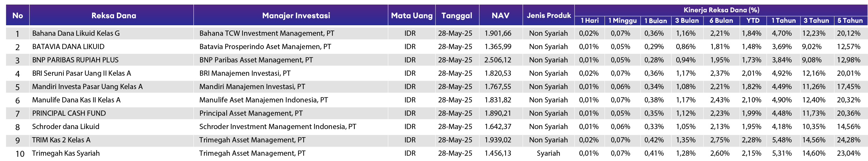Select the Tanggal column header
The image size is (868, 161).
click(457, 15)
